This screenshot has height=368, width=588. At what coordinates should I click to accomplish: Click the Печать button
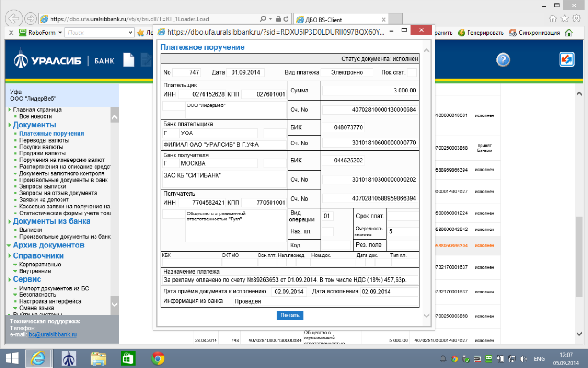tap(290, 316)
